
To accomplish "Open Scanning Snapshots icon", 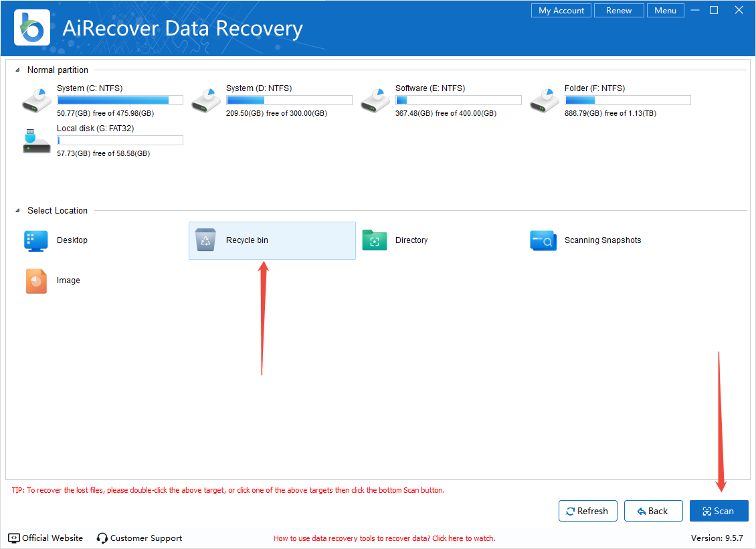I will [543, 241].
